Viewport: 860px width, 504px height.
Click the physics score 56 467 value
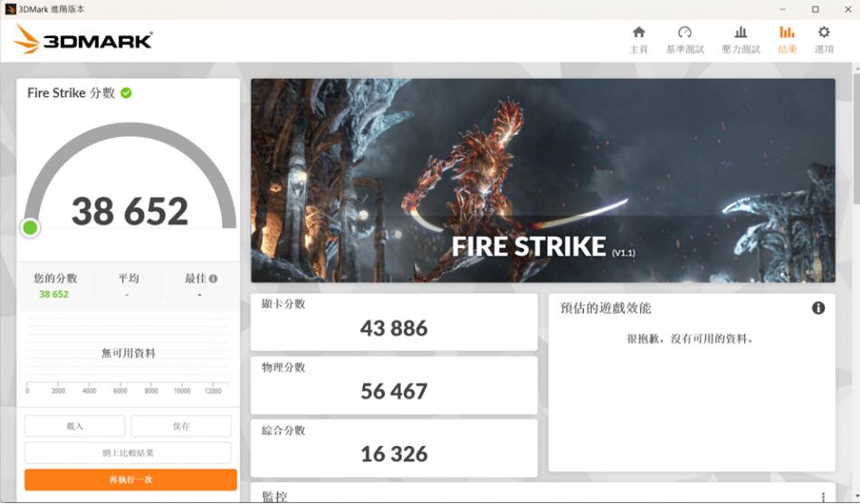(x=394, y=392)
